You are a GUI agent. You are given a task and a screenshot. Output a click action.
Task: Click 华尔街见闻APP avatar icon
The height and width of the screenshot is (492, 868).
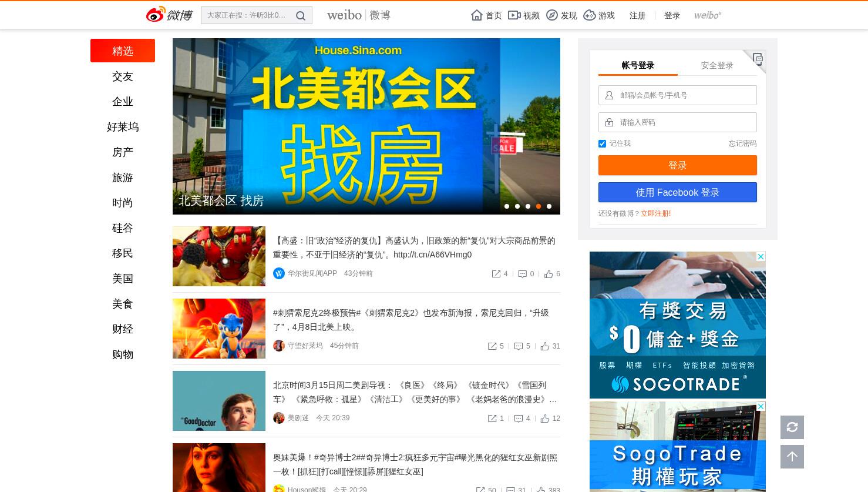coord(279,273)
